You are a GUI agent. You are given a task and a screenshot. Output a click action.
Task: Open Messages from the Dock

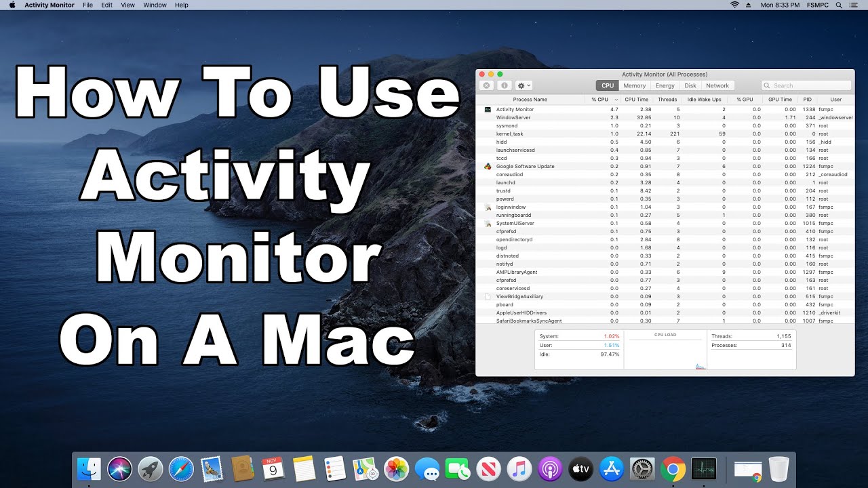pos(427,469)
